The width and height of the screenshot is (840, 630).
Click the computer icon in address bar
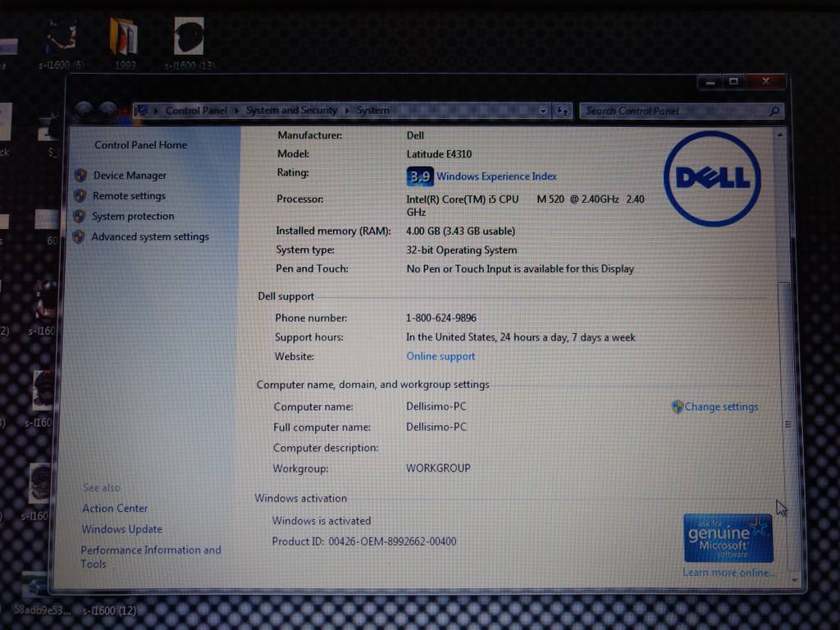[x=142, y=111]
